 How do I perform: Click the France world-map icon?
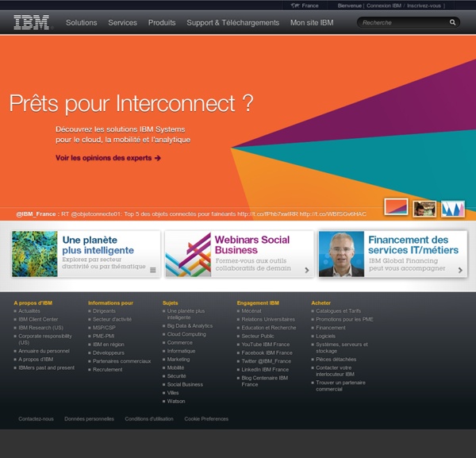point(295,6)
